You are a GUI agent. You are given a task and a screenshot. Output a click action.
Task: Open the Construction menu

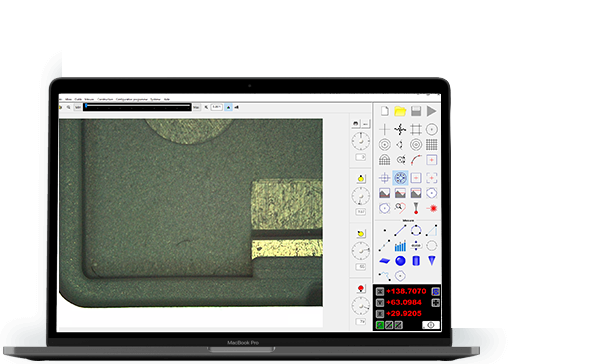tap(105, 99)
